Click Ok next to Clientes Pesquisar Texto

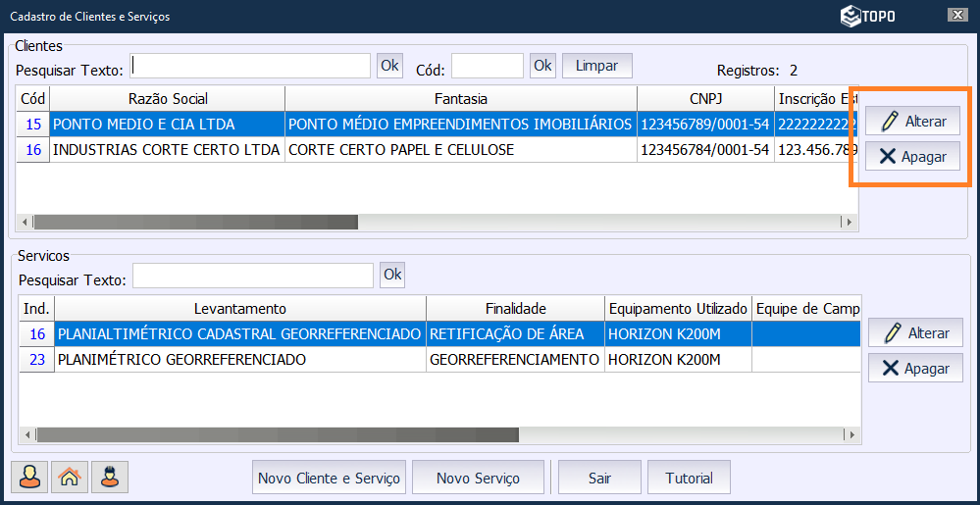pos(389,66)
